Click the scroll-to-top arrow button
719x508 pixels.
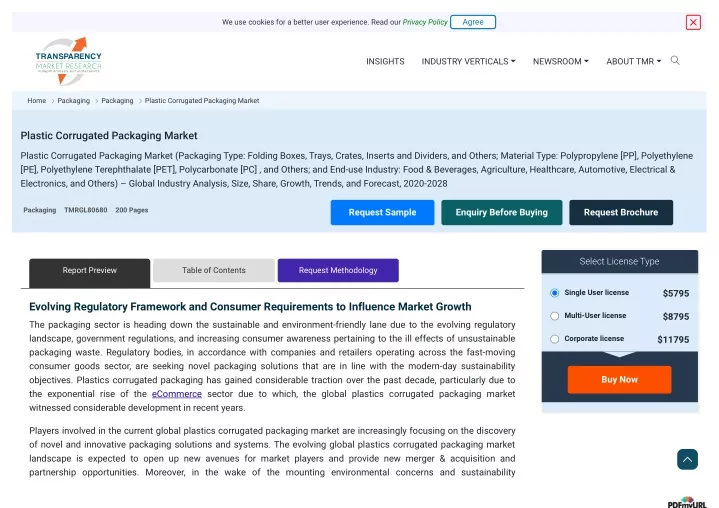click(687, 459)
